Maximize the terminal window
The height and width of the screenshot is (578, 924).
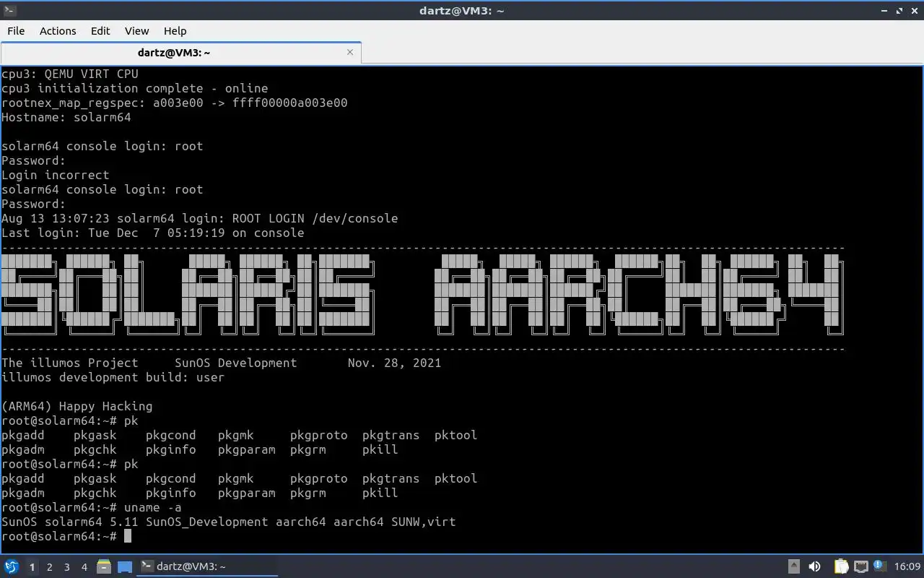click(x=899, y=10)
